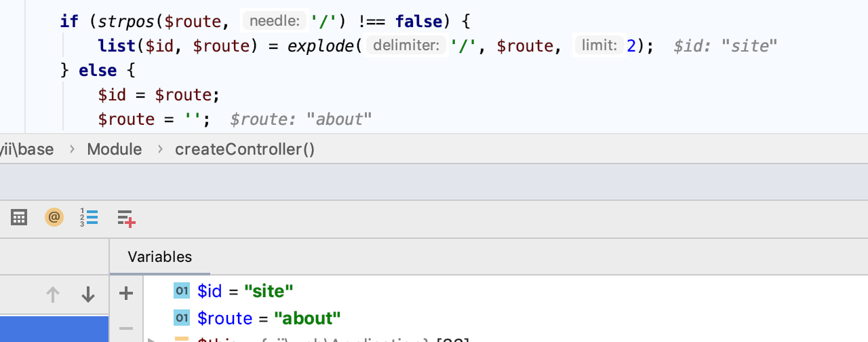
Task: Expand the $this variable node
Action: point(151,339)
